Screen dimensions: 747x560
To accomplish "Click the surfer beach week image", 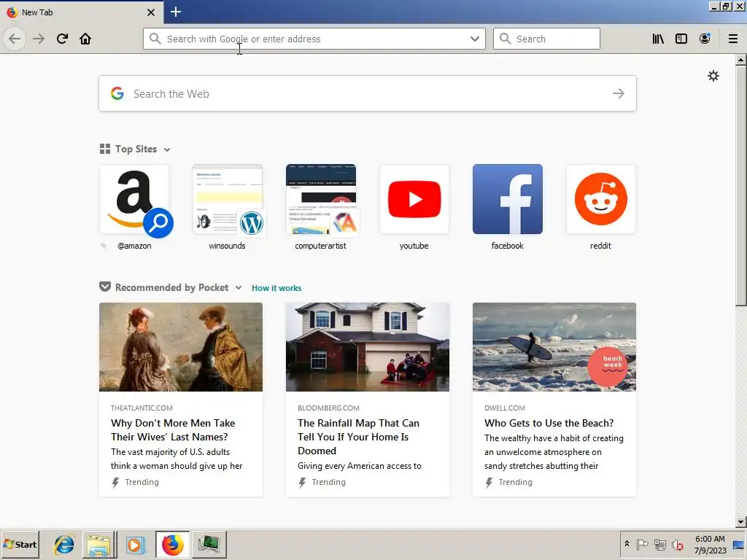I will coord(554,347).
